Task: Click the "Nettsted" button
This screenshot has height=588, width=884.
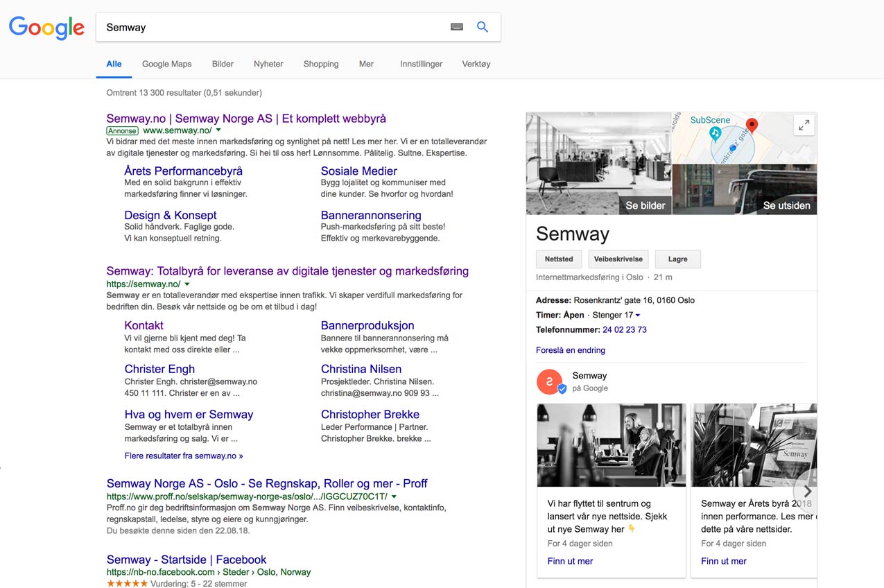Action: point(558,259)
